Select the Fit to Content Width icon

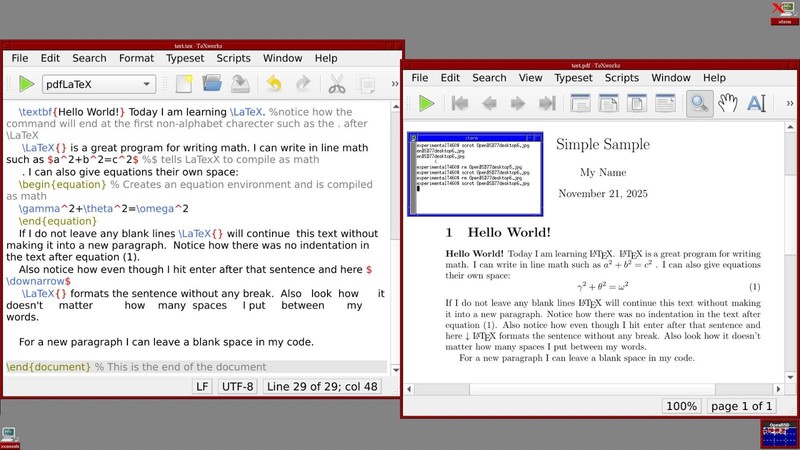665,104
